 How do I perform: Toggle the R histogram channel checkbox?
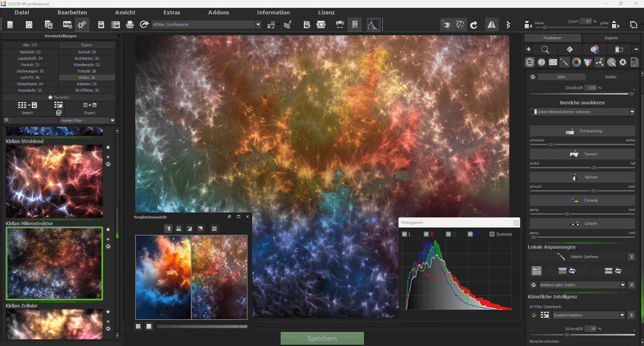click(x=426, y=234)
